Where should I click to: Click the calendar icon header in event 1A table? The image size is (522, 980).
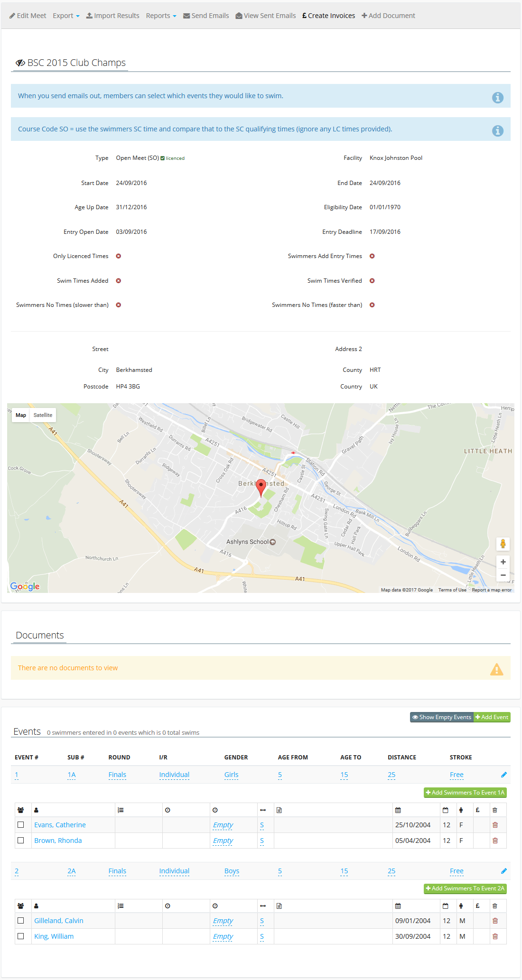tap(398, 810)
